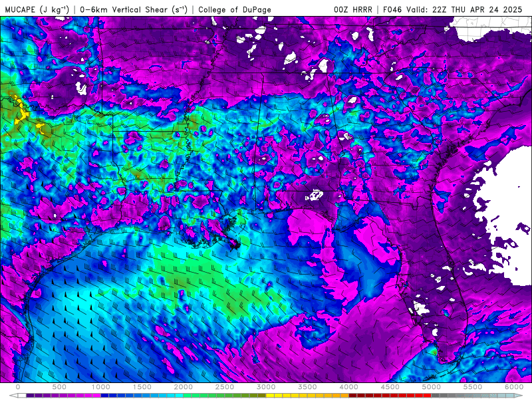Viewport: 532px width, 399px height.
Task: Click the 2500 label on the color scale
Action: [225, 387]
